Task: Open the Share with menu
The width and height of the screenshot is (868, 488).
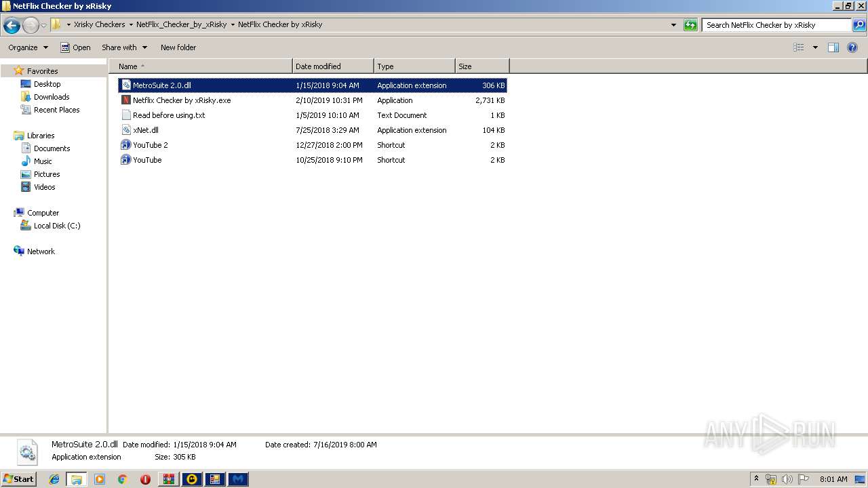Action: [124, 47]
